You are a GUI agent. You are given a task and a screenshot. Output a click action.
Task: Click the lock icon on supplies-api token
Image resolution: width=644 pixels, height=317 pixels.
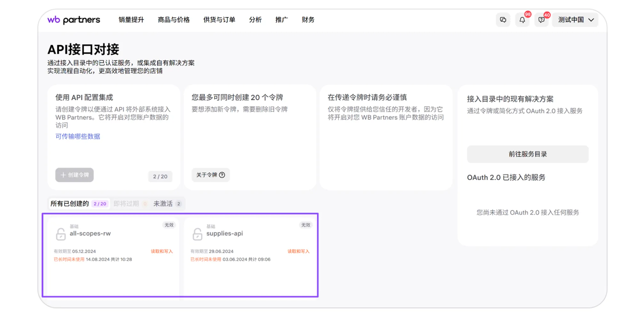tap(197, 234)
